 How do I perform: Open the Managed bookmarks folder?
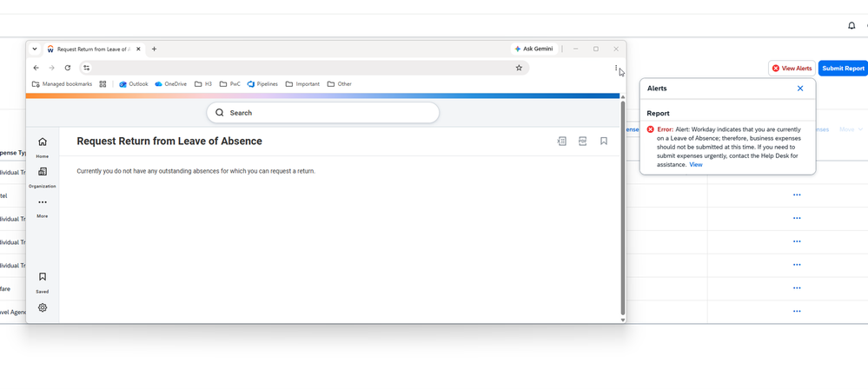coord(62,84)
